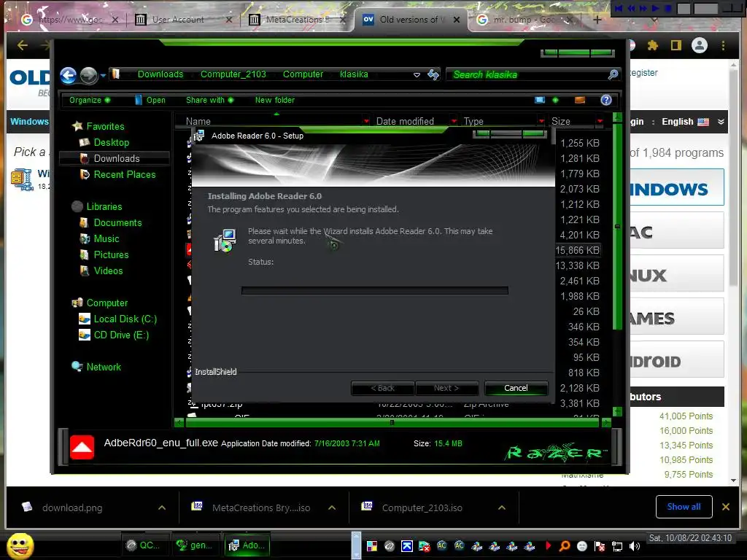This screenshot has width=747, height=560.
Task: Click the setup progress bar in installer
Action: tap(375, 290)
